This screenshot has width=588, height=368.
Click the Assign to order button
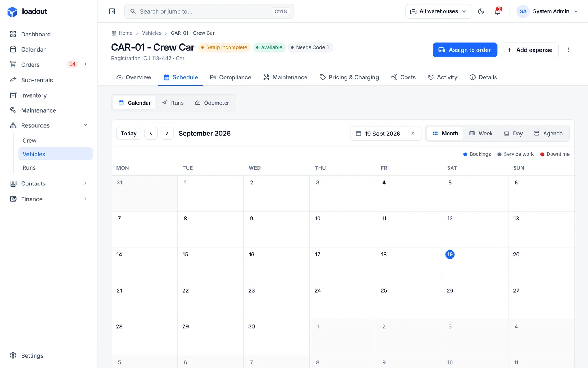[x=465, y=50]
